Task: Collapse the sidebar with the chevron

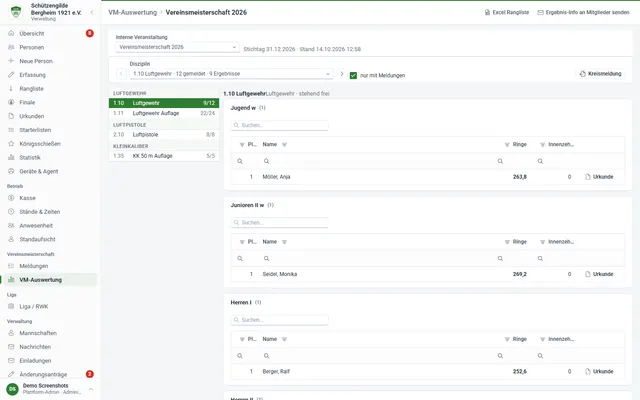Action: tap(92, 12)
